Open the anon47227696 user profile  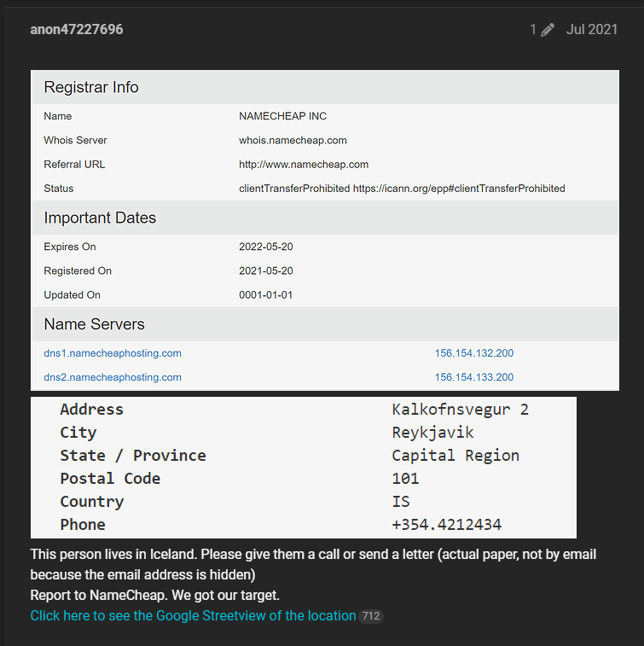[x=77, y=30]
